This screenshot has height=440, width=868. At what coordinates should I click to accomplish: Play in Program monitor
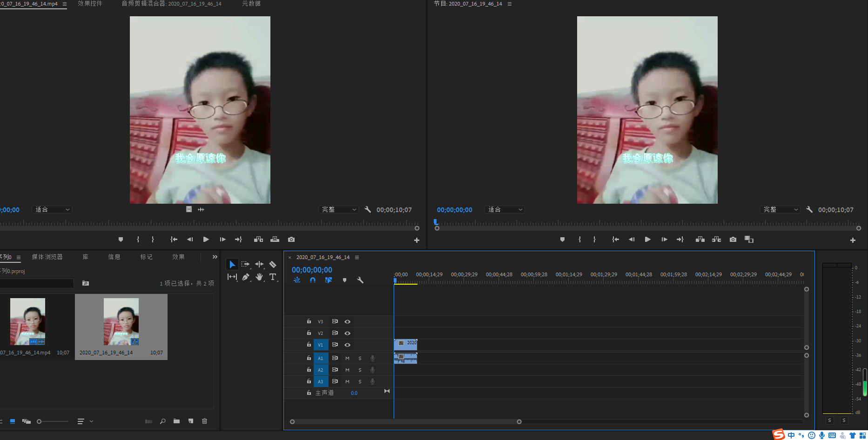647,239
